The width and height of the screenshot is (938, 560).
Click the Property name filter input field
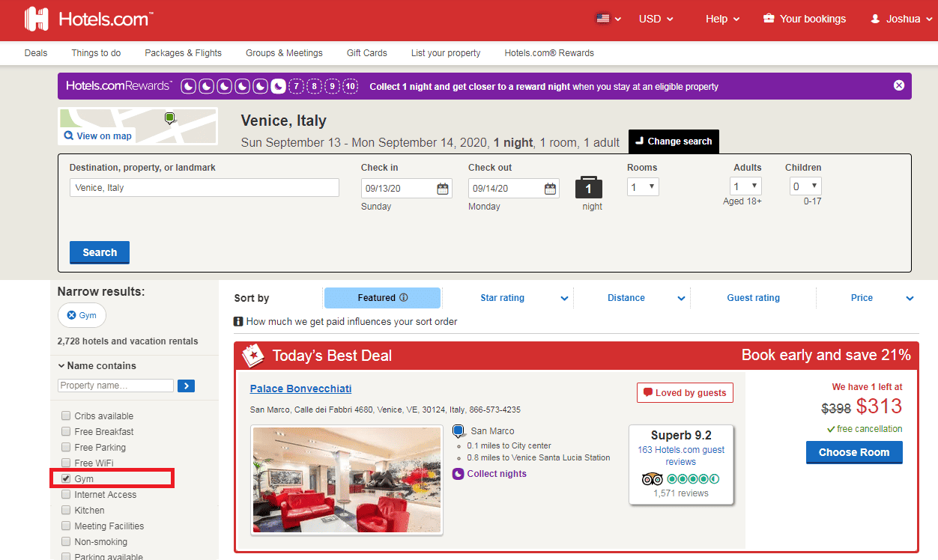point(114,385)
